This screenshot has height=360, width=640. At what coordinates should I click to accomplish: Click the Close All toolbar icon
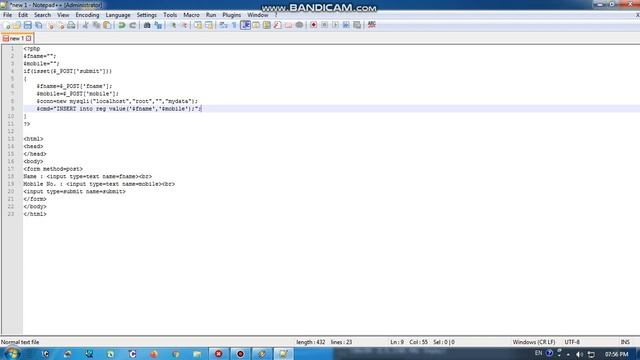61,25
